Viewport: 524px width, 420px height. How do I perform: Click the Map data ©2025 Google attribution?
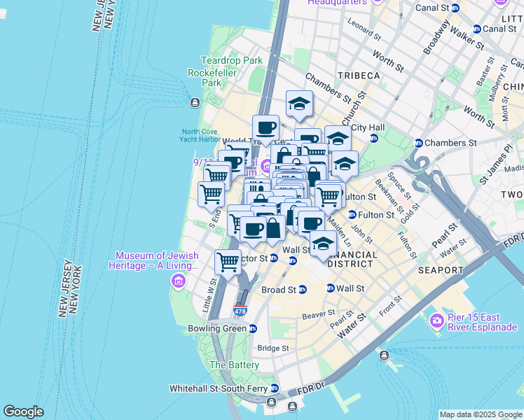coord(481,414)
